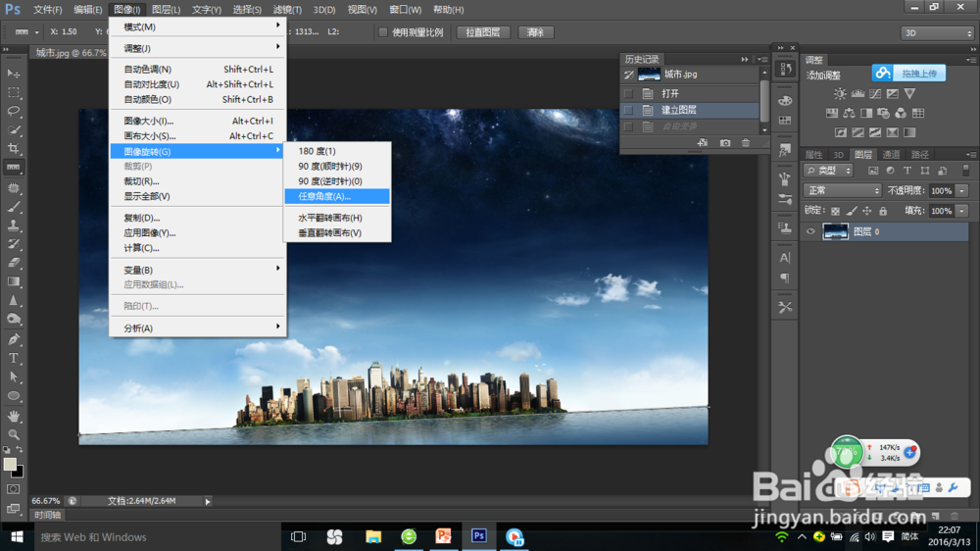Click the foreground color swatch

10,464
